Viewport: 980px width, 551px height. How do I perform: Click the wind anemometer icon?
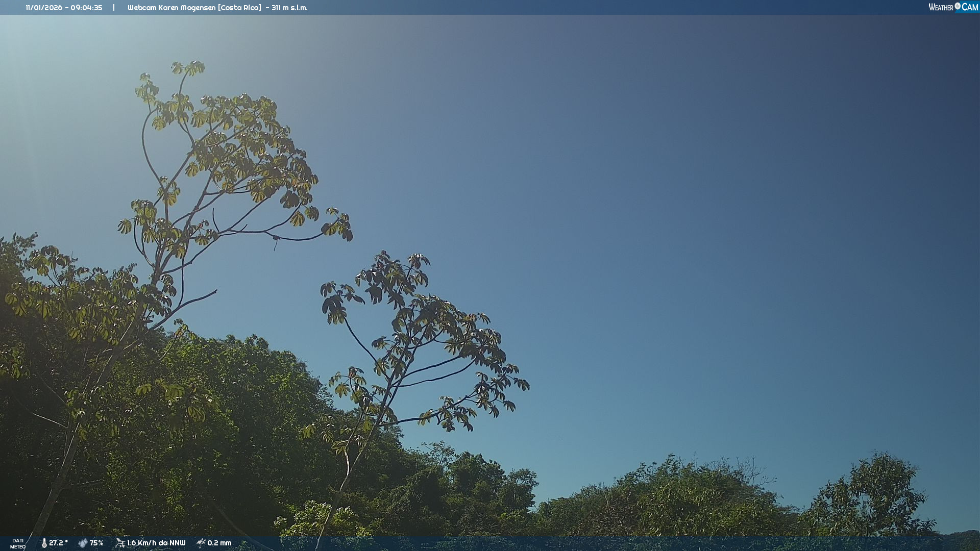(120, 543)
